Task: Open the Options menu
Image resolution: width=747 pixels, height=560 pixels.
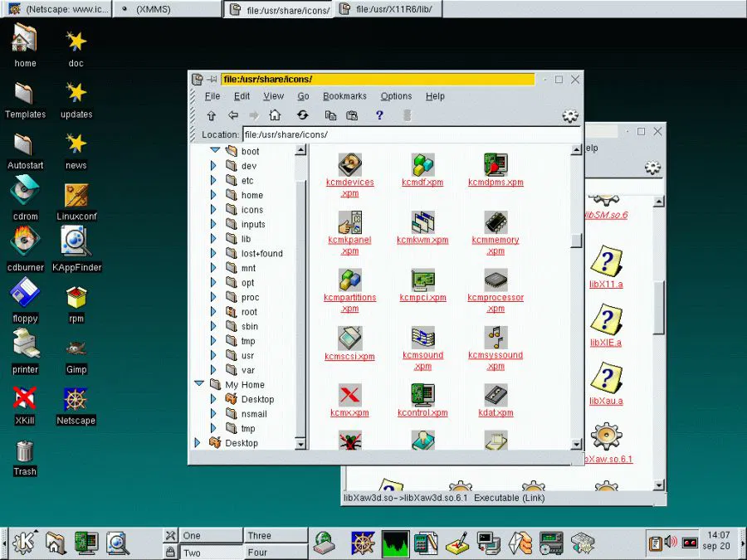Action: (396, 96)
